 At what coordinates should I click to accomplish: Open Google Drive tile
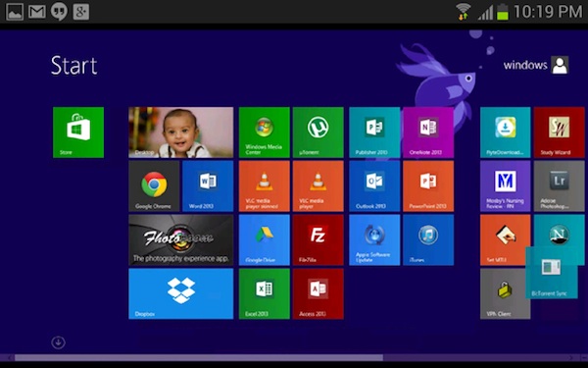coord(265,240)
